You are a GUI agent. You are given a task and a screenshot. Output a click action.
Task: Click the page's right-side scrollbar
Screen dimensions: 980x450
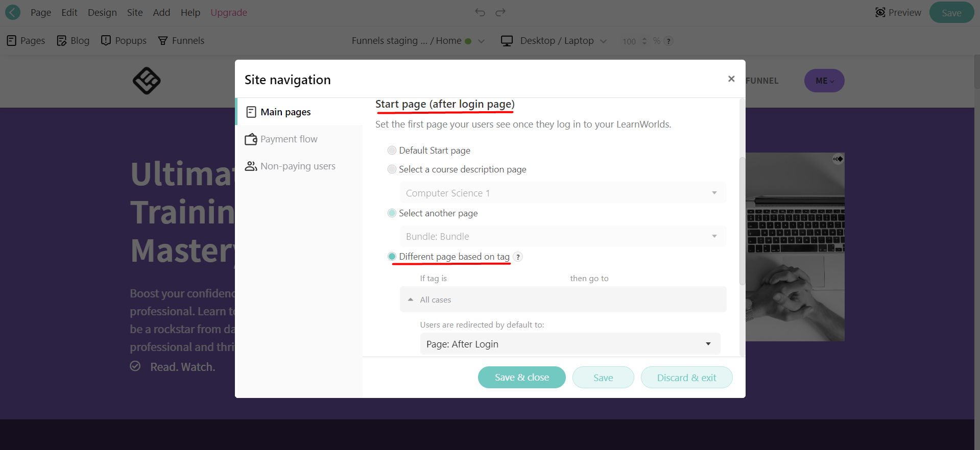[x=977, y=71]
